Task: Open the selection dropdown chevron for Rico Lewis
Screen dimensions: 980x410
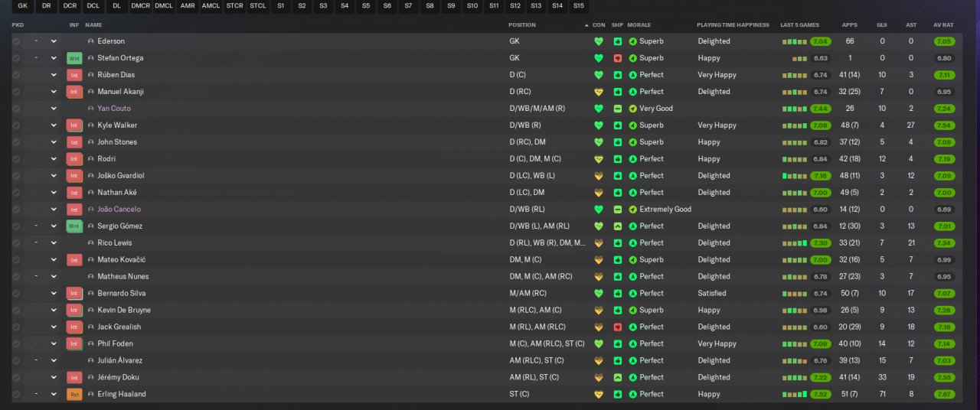Action: click(x=54, y=243)
